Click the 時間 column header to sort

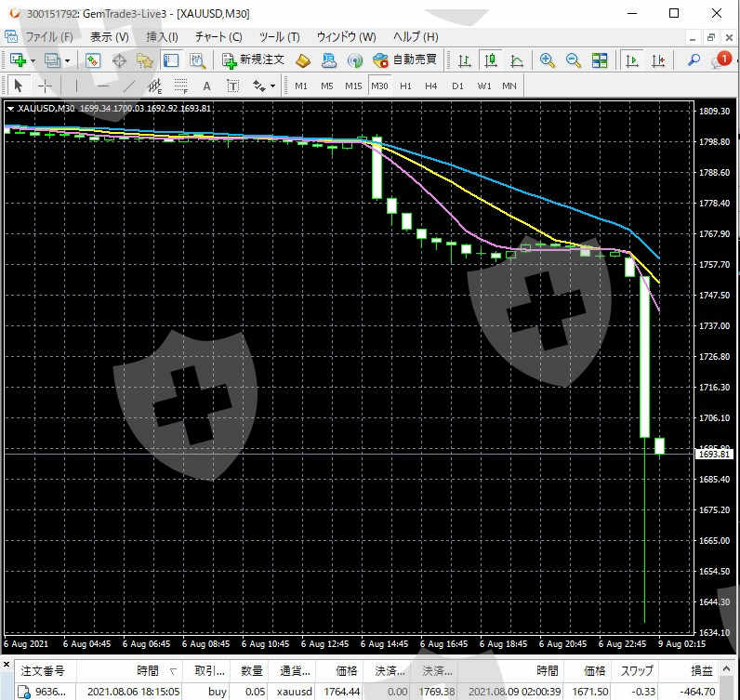pyautogui.click(x=147, y=670)
